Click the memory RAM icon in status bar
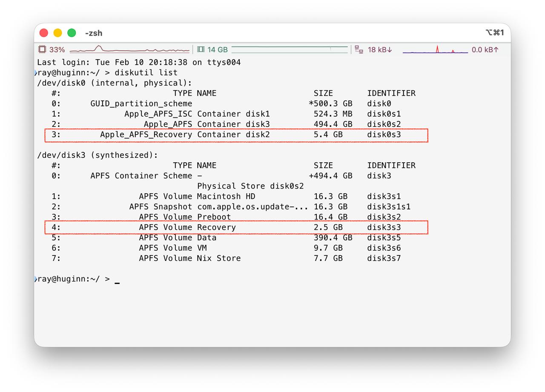The image size is (545, 392). tap(201, 50)
